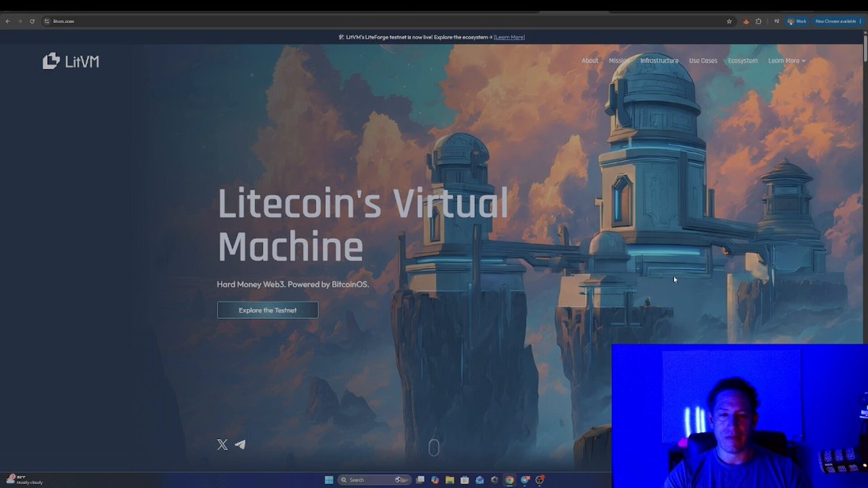Bookmark this page with the star icon
This screenshot has height=488, width=868.
[729, 21]
